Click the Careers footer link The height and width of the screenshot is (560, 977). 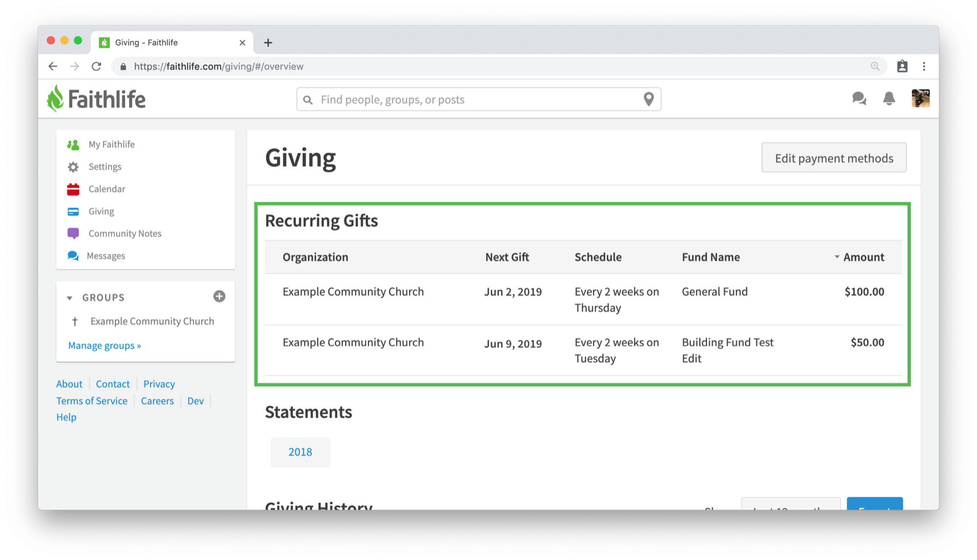157,401
